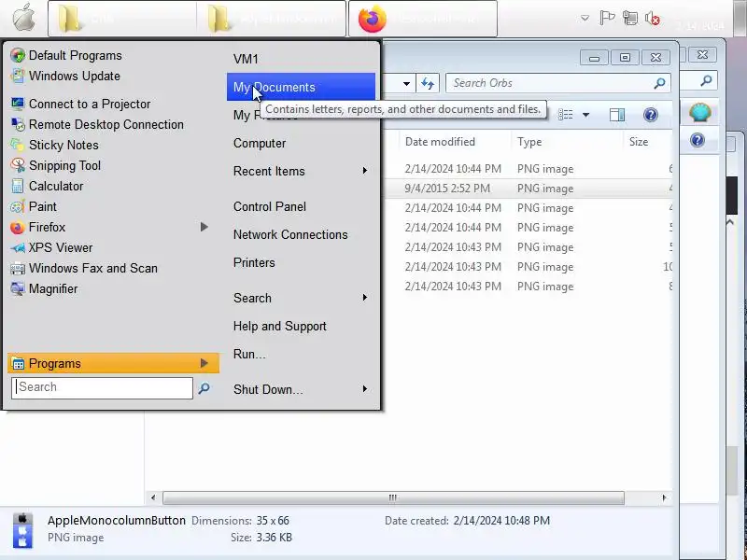The width and height of the screenshot is (747, 560).
Task: Open My Documents
Action: click(x=301, y=87)
